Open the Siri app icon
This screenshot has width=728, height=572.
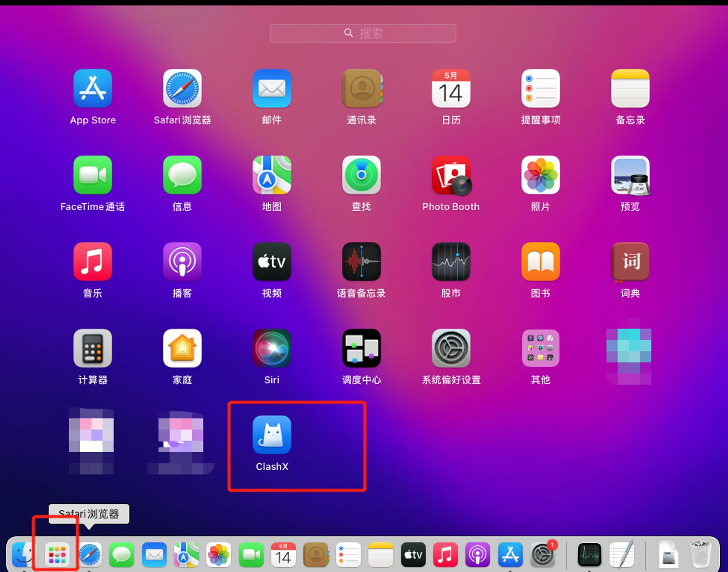[x=272, y=348]
